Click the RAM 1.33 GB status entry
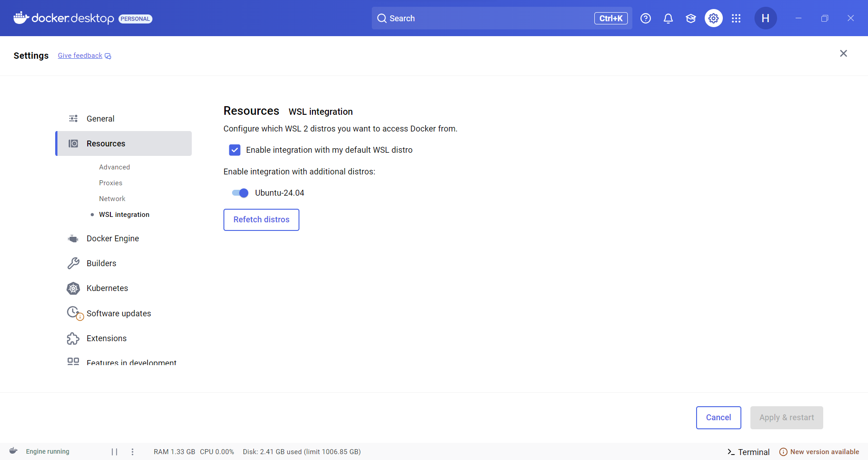The image size is (868, 460). pos(174,452)
